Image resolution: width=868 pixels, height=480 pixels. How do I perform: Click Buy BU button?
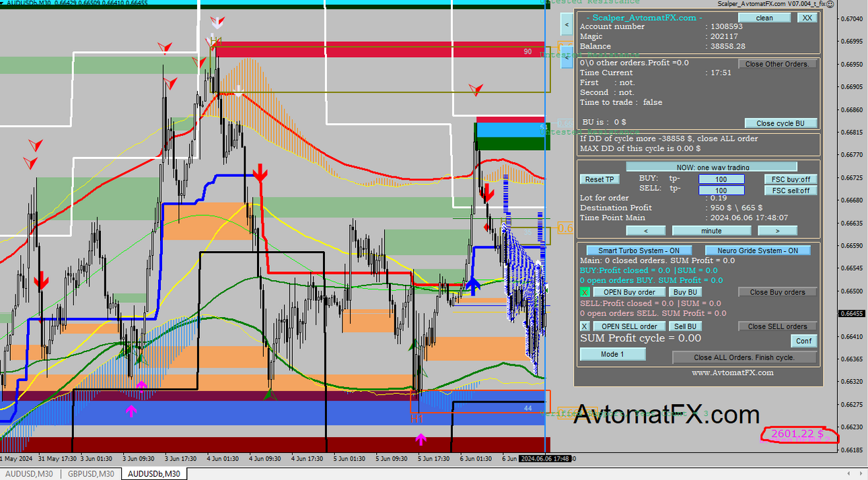(686, 292)
